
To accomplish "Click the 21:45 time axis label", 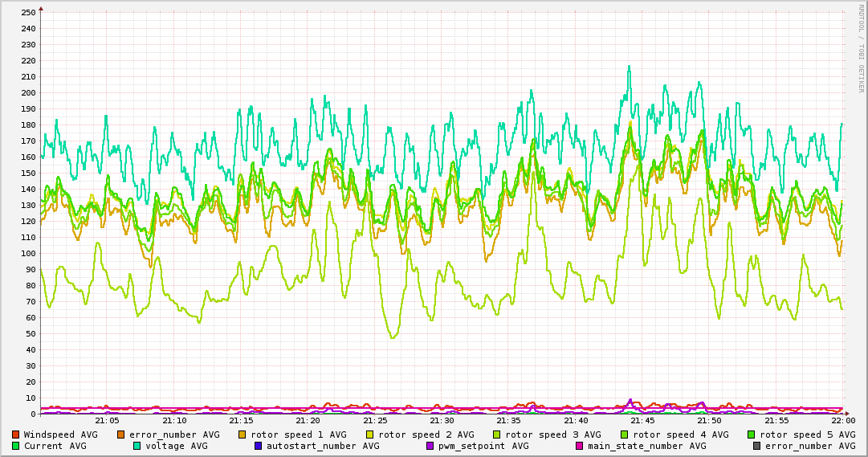I will [642, 421].
